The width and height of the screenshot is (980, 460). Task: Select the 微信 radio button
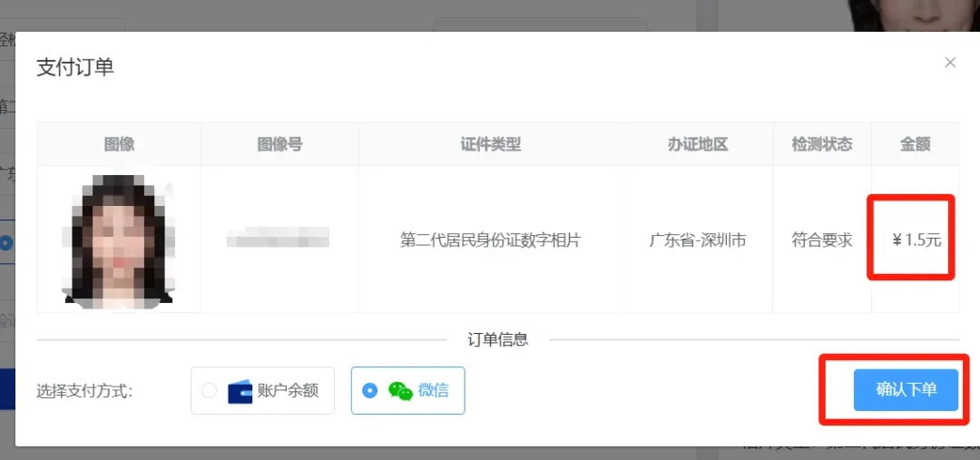click(370, 391)
